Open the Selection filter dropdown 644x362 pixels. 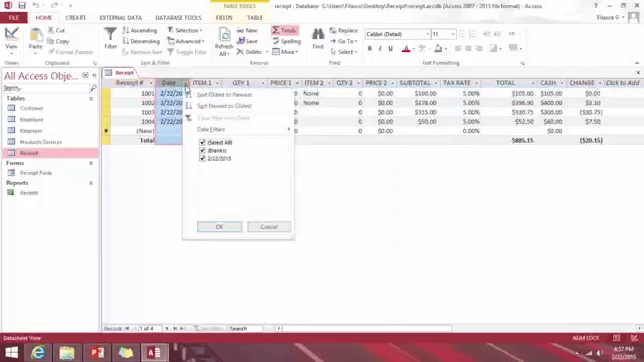185,31
